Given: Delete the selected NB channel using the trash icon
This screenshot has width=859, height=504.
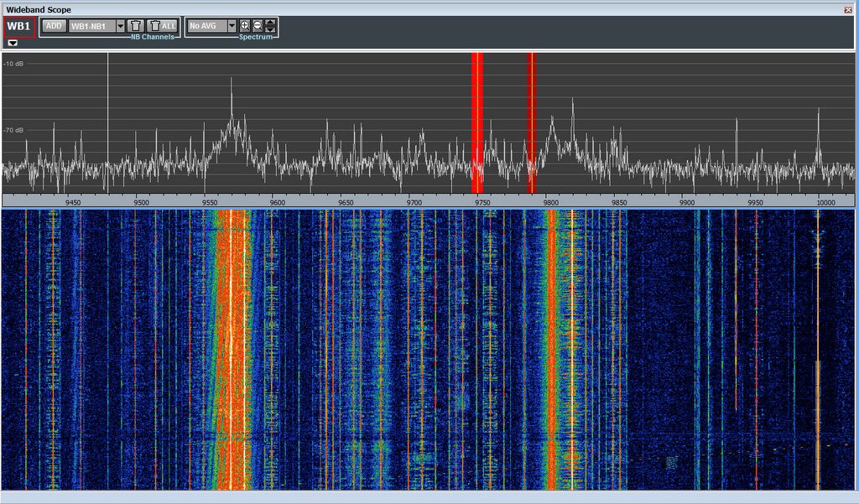Looking at the screenshot, I should click(x=136, y=25).
